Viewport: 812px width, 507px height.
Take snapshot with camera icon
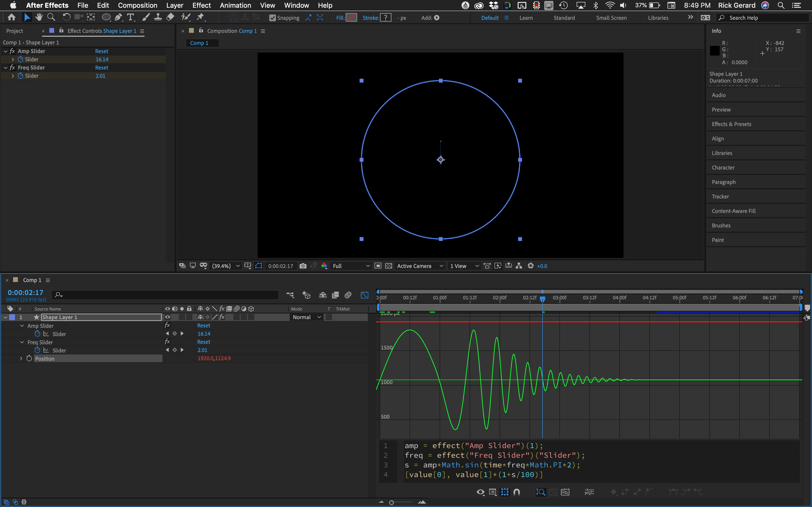(x=303, y=266)
